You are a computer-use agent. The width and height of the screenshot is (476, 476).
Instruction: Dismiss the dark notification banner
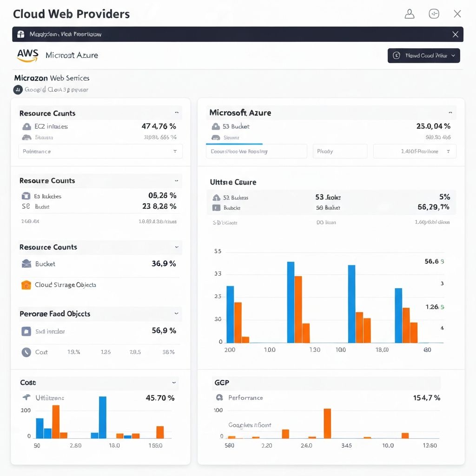pos(455,34)
